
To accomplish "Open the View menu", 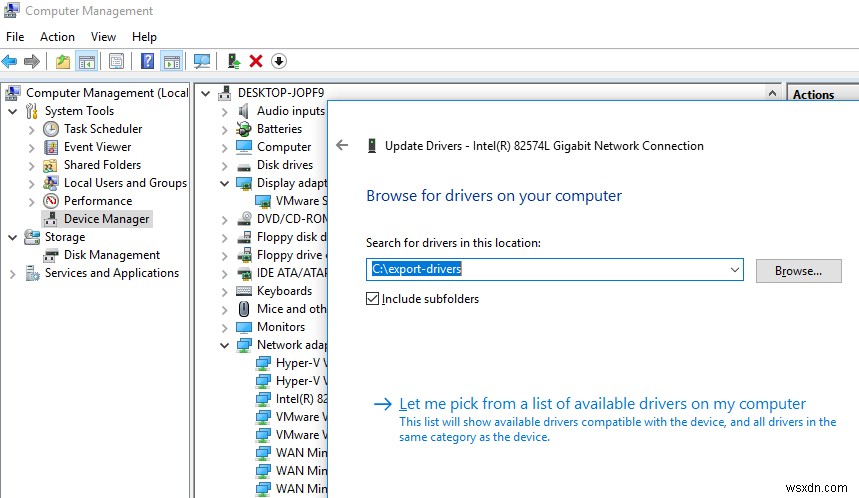I will [104, 37].
